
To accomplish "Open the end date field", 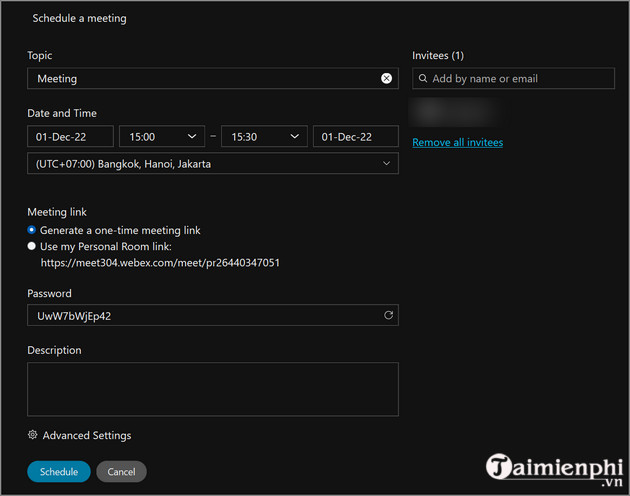I will [x=355, y=137].
